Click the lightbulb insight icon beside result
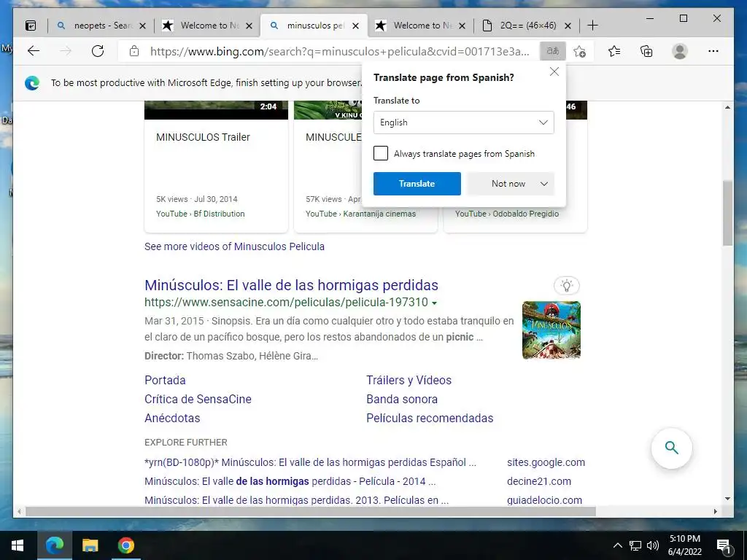The width and height of the screenshot is (747, 560). (x=567, y=286)
